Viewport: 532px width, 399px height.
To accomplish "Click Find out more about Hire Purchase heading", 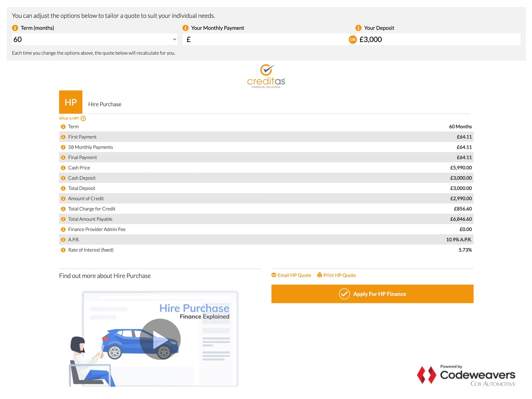I will pos(105,276).
